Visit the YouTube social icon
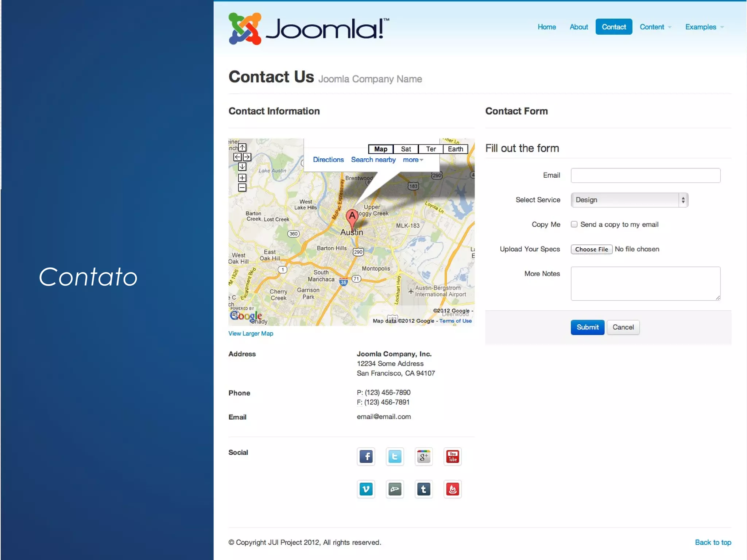 (x=453, y=456)
